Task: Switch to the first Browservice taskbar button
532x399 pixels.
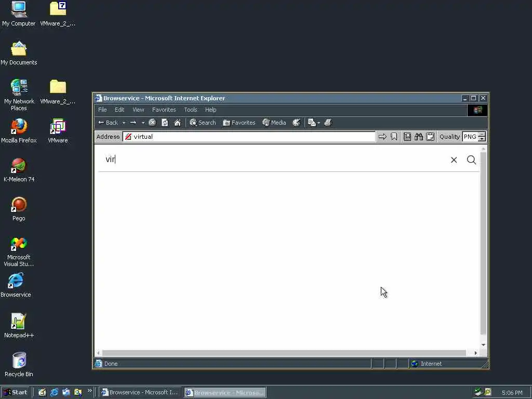Action: pyautogui.click(x=140, y=393)
